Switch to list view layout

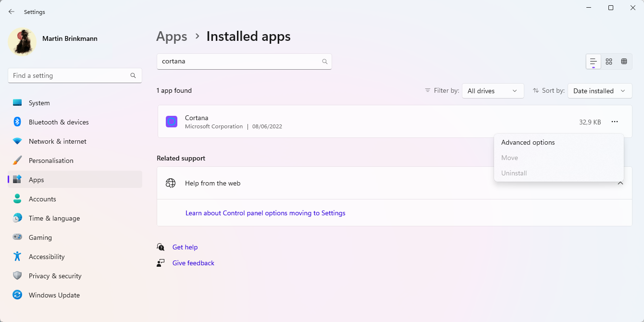pos(594,62)
